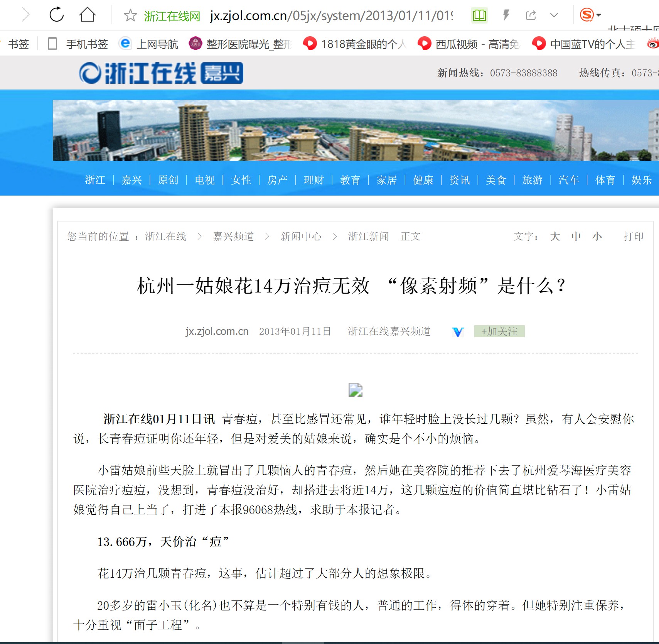The image size is (659, 644).
Task: Select 理财 in navigation bar
Action: click(314, 180)
